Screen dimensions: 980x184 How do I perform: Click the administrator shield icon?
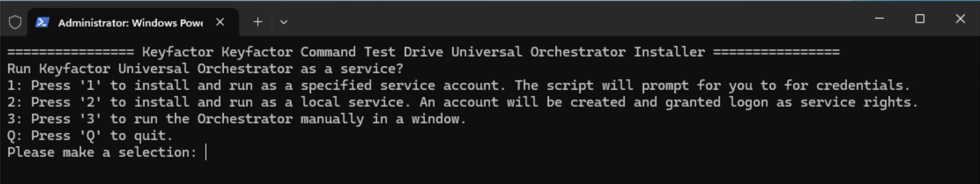coord(15,22)
